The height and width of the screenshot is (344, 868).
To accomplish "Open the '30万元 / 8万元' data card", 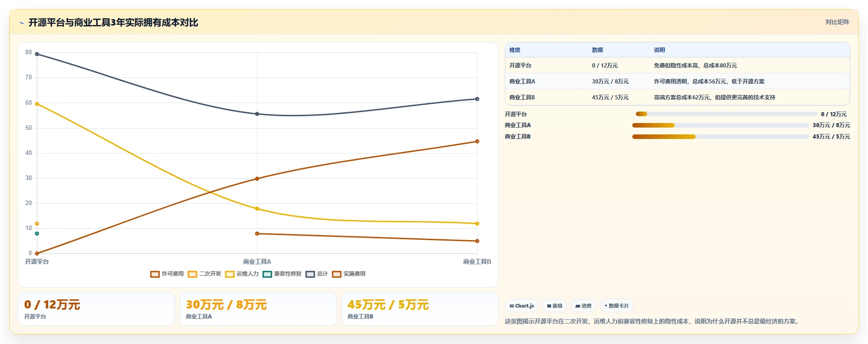I will point(258,309).
